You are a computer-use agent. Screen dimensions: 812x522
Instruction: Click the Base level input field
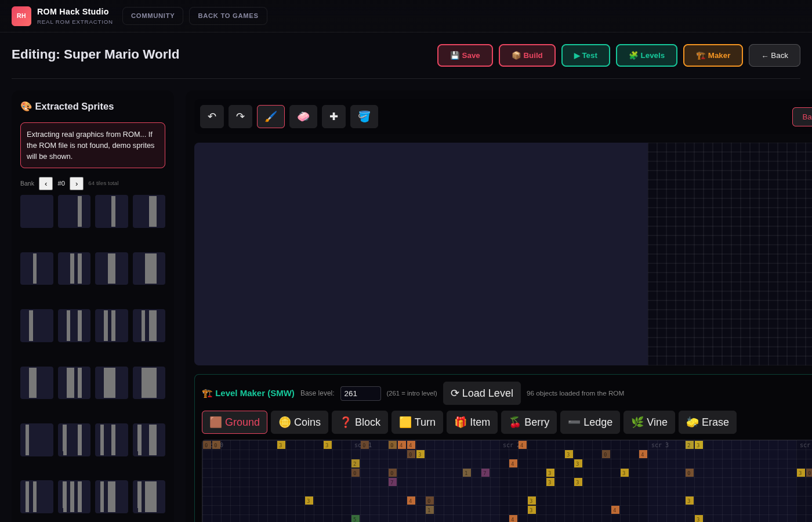pos(361,393)
